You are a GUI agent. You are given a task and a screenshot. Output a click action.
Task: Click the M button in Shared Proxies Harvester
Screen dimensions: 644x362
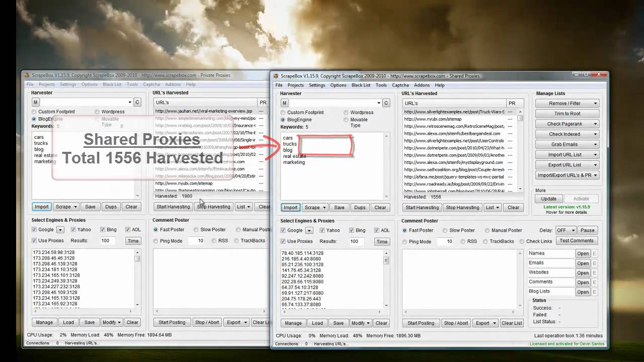[x=283, y=103]
